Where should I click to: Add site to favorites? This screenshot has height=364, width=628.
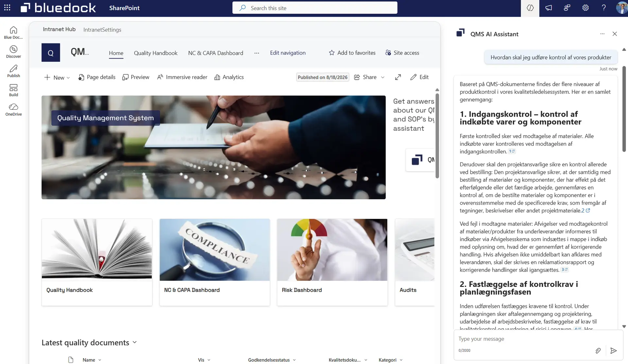[352, 53]
